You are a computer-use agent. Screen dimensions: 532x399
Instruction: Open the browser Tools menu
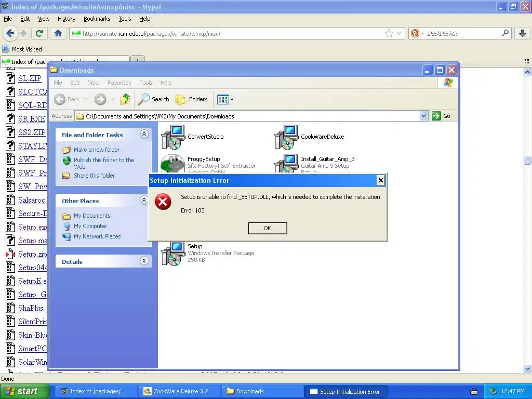point(125,19)
